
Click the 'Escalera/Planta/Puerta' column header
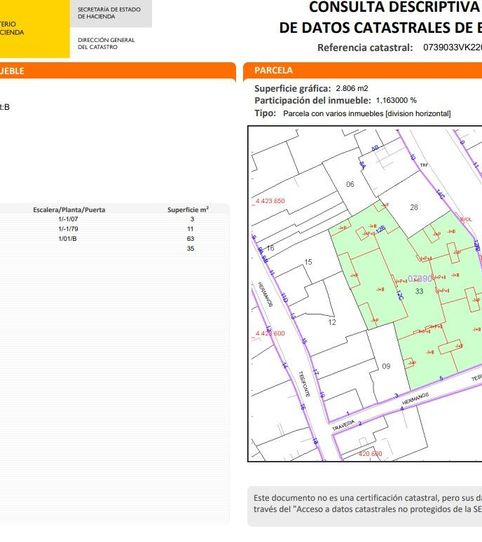[x=69, y=210]
